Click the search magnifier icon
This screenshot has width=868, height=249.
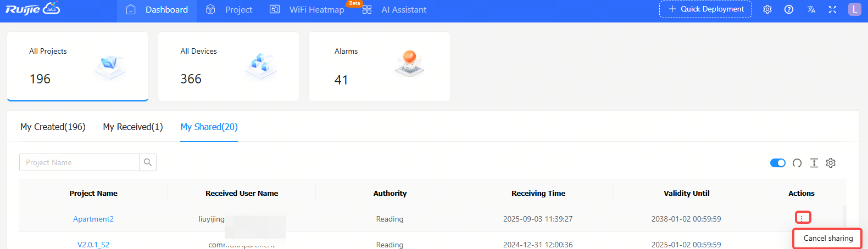[x=148, y=162]
